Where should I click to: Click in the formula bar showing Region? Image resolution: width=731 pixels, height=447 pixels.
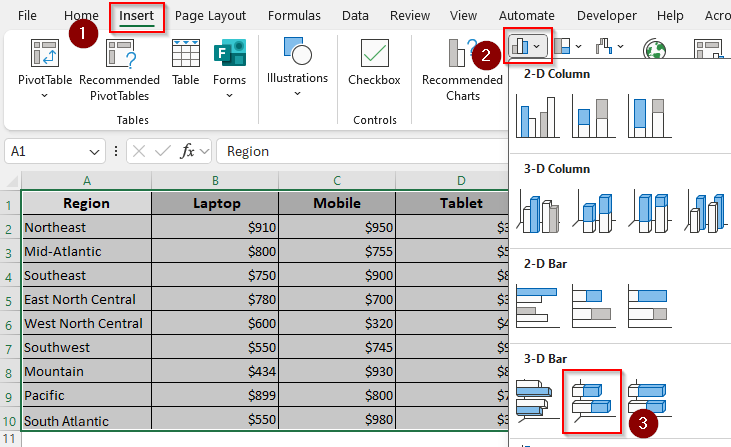[363, 151]
